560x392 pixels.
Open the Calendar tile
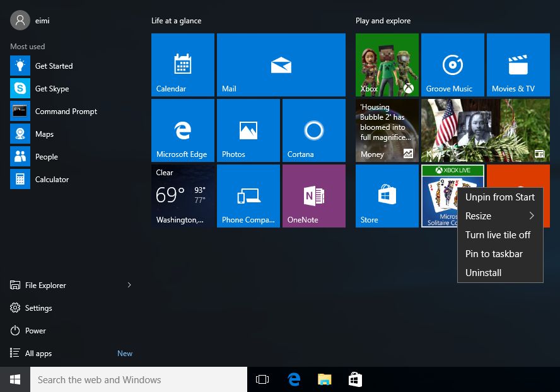(182, 65)
